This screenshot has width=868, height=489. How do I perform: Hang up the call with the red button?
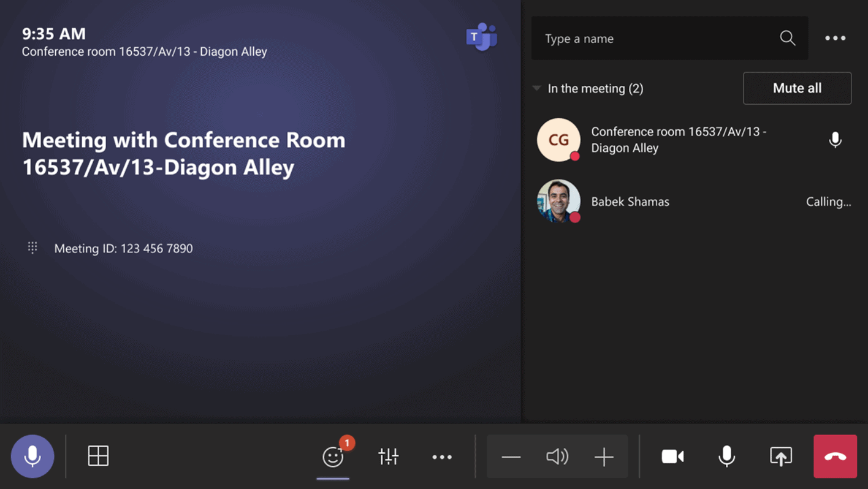pyautogui.click(x=835, y=457)
